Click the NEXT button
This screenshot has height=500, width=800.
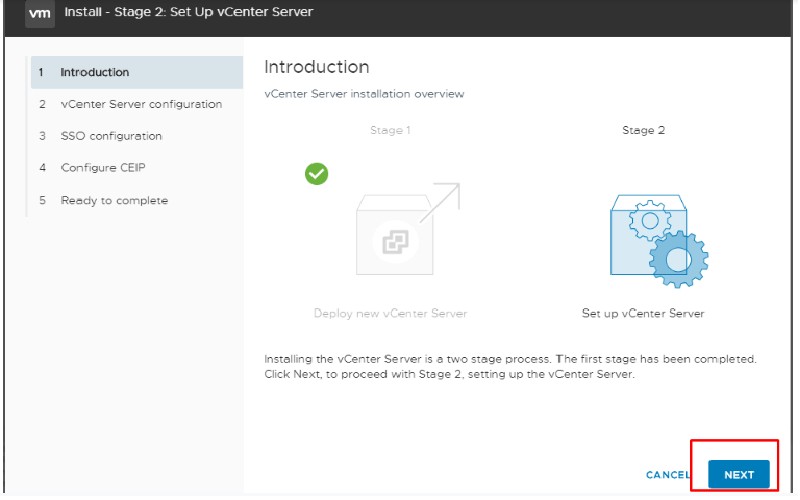click(738, 474)
